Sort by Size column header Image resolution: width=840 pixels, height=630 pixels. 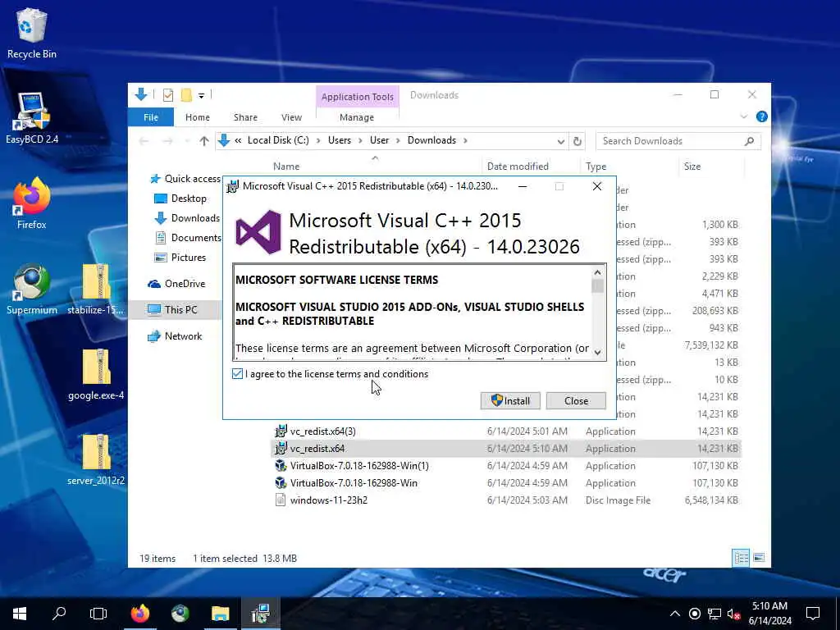(692, 166)
